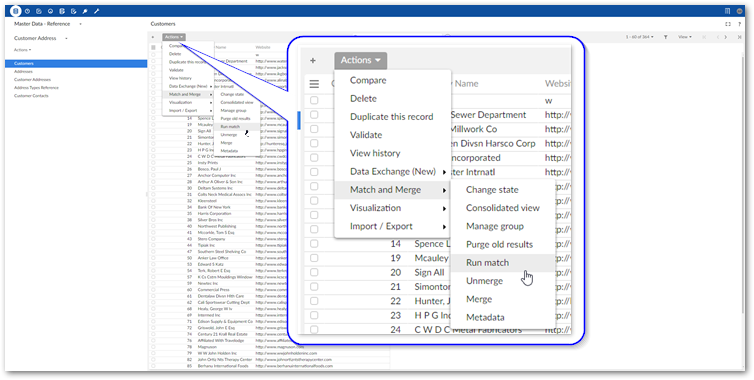Open help with the question mark icon
The width and height of the screenshot is (754, 380).
tap(739, 24)
